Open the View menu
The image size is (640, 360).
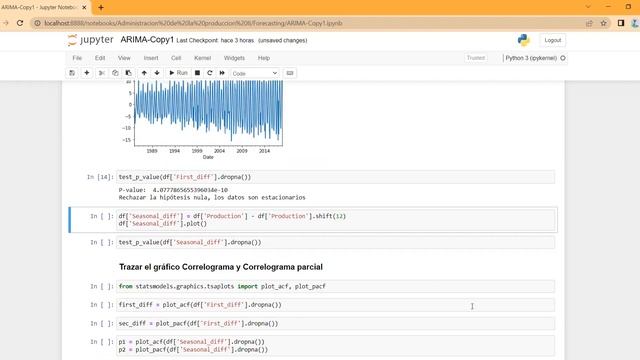coord(124,58)
